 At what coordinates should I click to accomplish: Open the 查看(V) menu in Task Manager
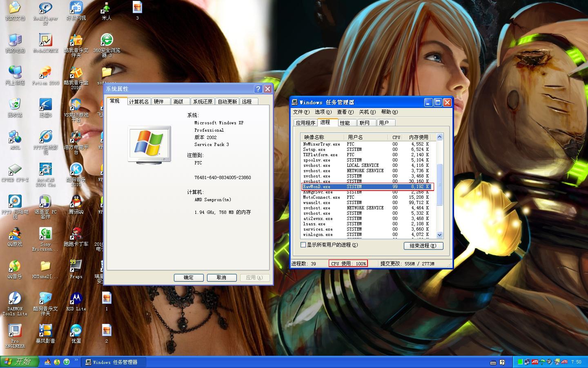click(x=345, y=112)
